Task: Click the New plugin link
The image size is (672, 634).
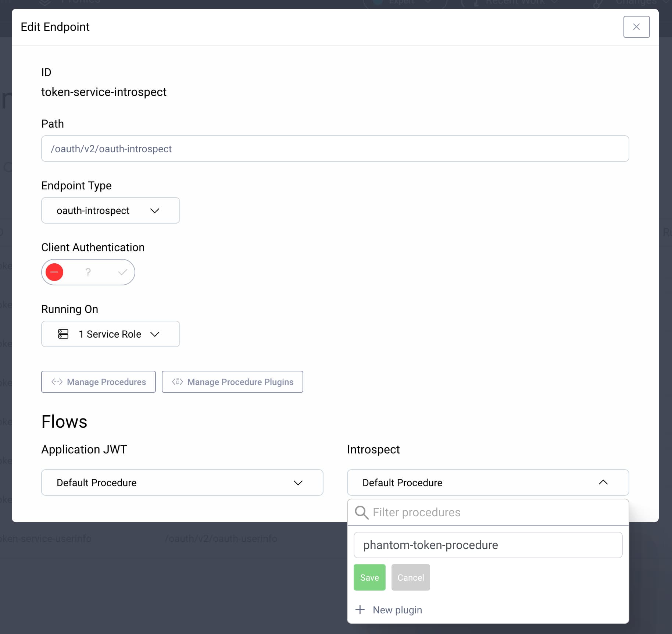Action: coord(397,609)
